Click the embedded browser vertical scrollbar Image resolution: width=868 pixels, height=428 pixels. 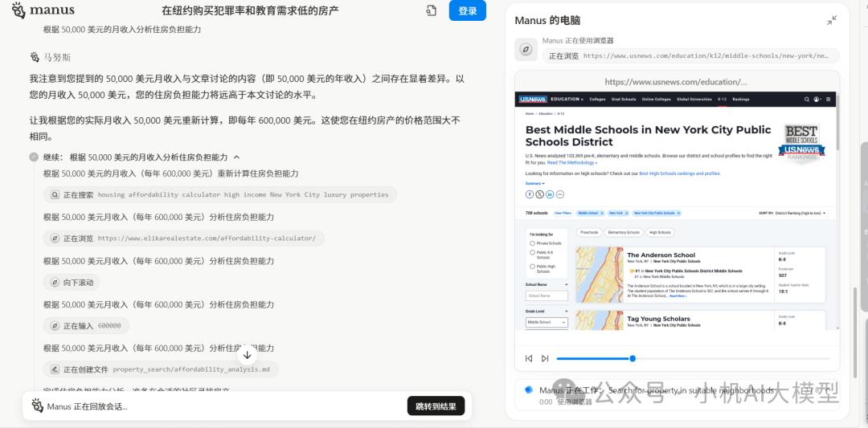tap(838, 121)
